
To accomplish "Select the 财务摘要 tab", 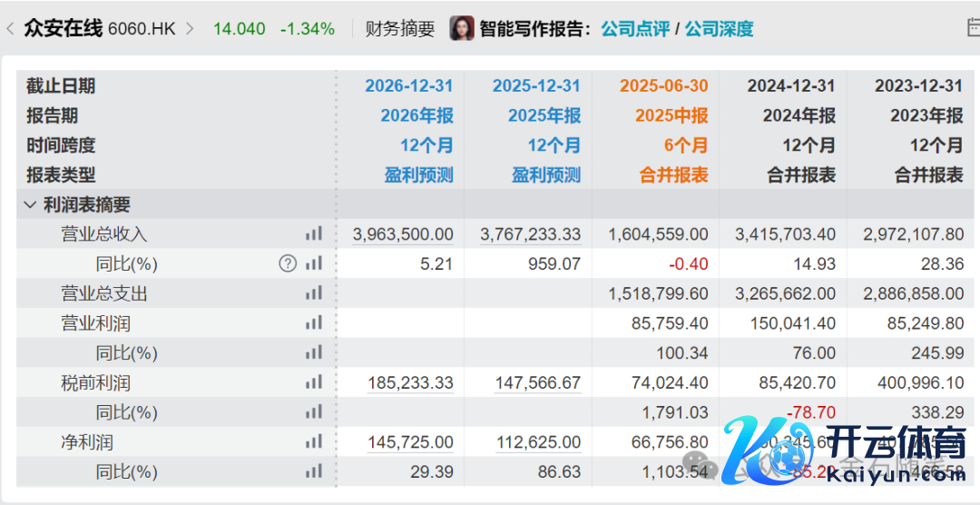I will (400, 28).
